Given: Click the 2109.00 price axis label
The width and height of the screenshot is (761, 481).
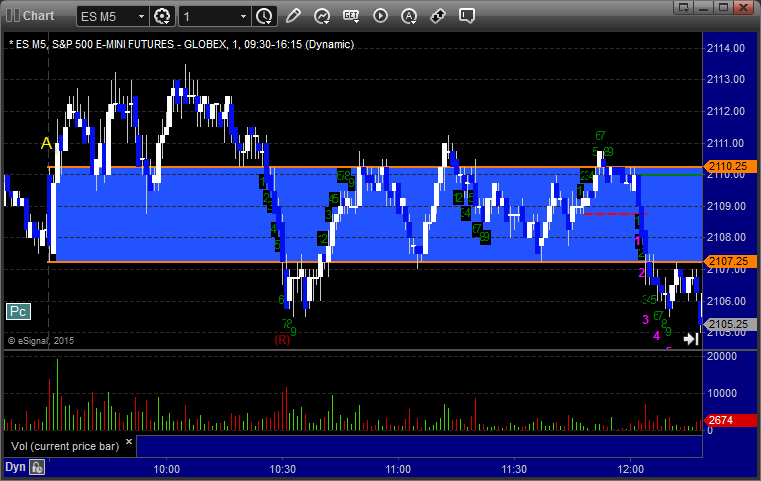Looking at the screenshot, I should [726, 206].
